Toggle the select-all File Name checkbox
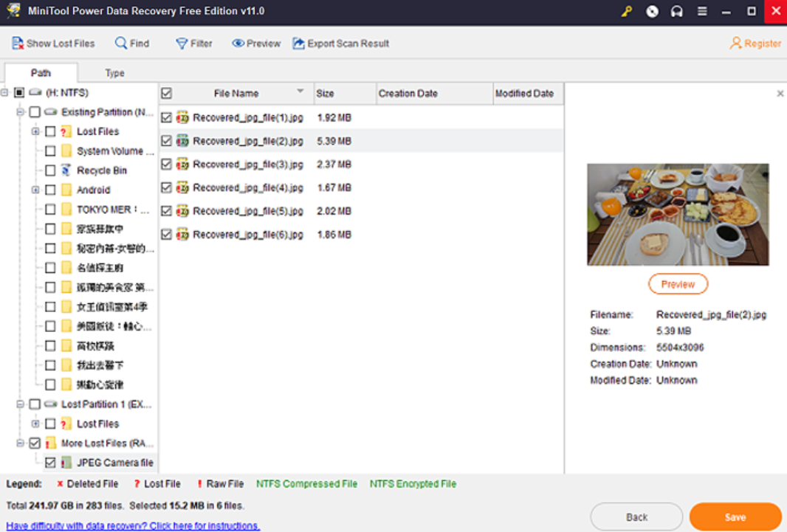 [x=167, y=93]
